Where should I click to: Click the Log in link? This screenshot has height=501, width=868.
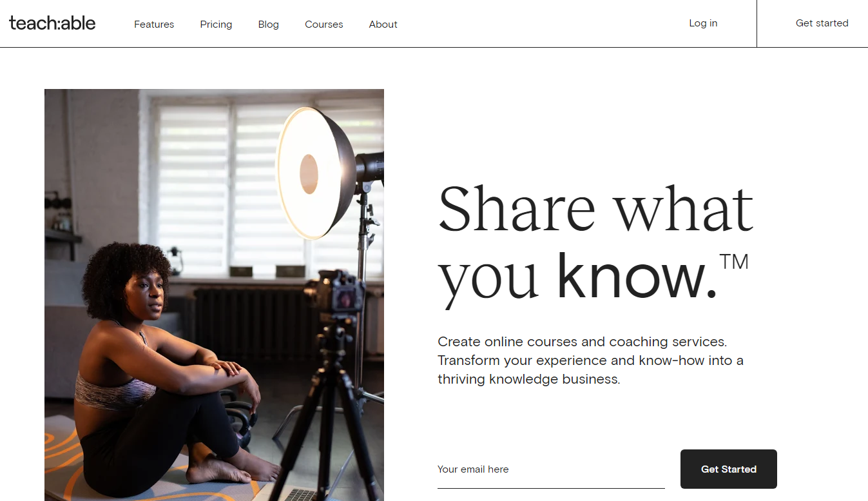pyautogui.click(x=703, y=23)
